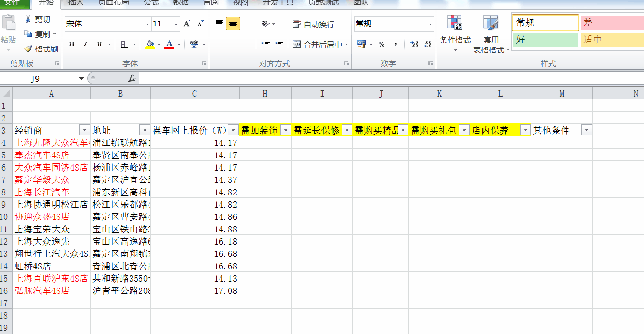The width and height of the screenshot is (644, 334).
Task: Switch to the 插入 (Insert) tab
Action: click(76, 3)
